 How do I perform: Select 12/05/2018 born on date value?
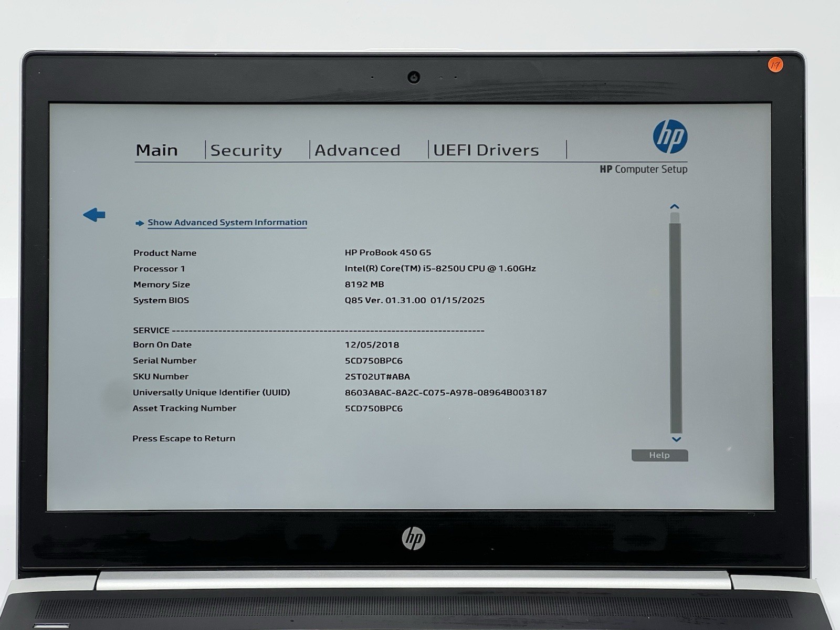372,345
